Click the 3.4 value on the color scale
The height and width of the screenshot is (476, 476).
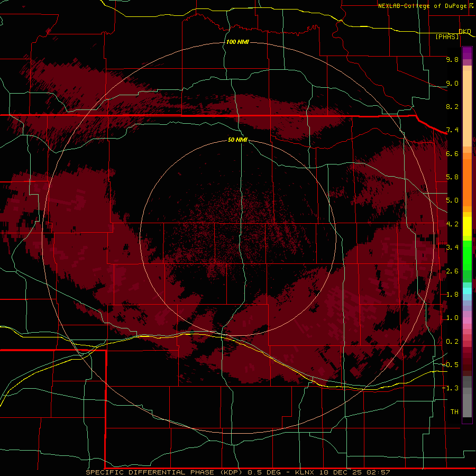(x=452, y=248)
